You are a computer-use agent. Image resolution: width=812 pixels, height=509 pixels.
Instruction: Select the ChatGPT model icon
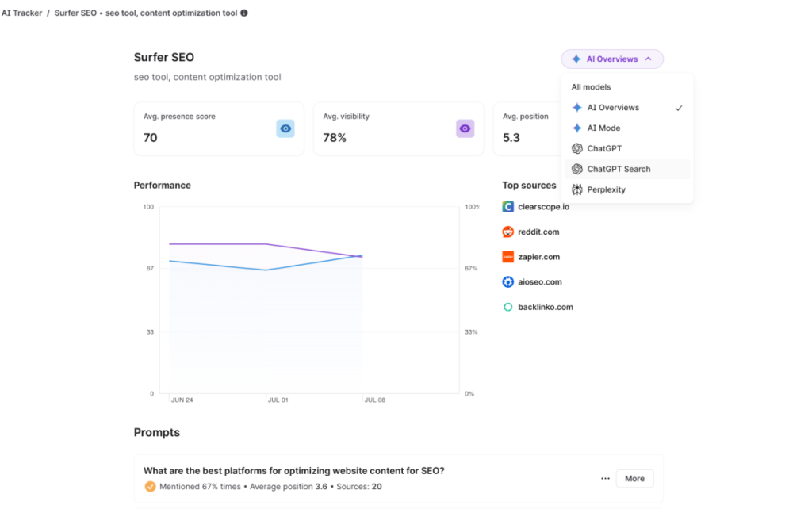pos(576,148)
